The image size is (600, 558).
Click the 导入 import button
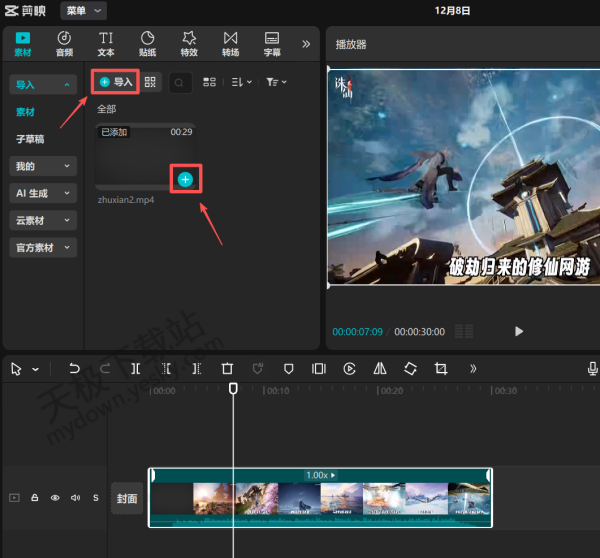[115, 82]
